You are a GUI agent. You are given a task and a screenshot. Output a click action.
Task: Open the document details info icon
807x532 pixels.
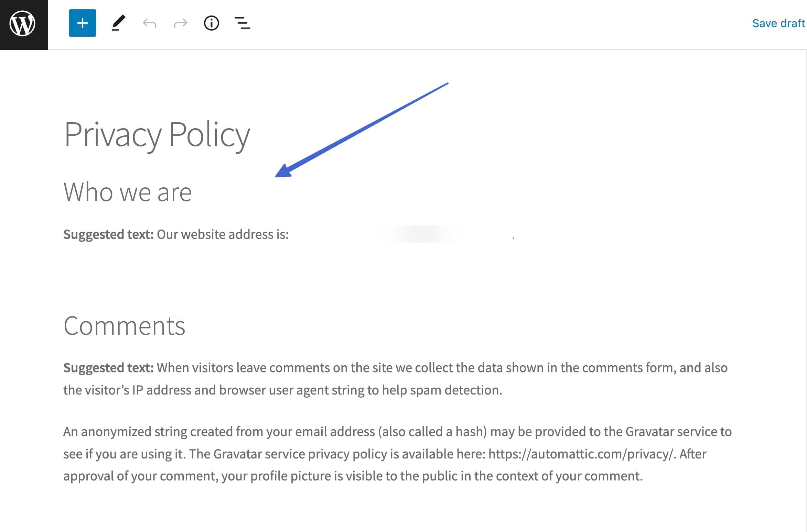click(211, 23)
